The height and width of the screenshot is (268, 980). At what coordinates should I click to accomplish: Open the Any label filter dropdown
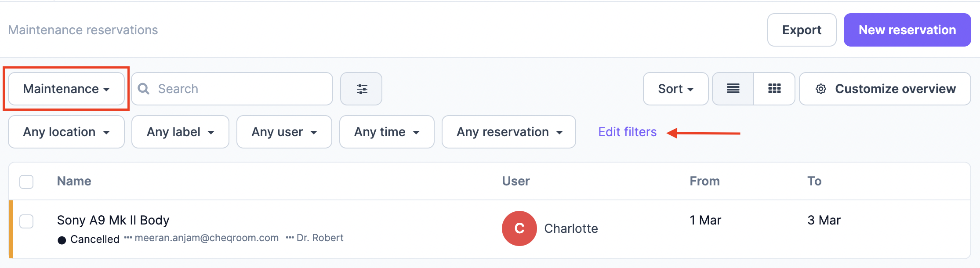(180, 132)
